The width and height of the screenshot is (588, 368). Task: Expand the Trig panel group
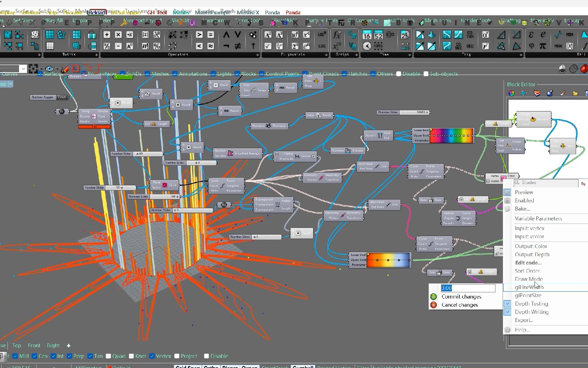pos(521,55)
